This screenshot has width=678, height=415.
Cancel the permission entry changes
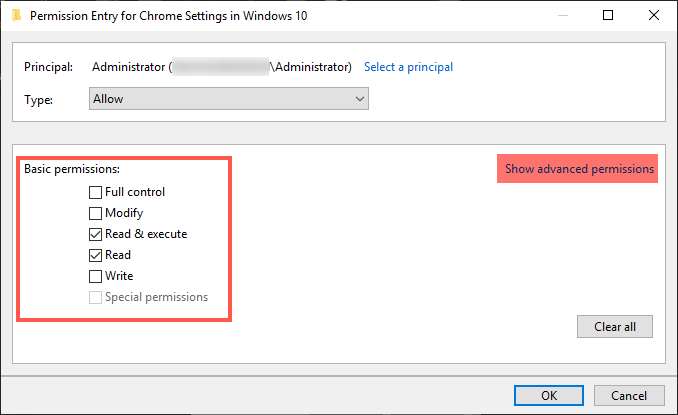(x=629, y=395)
